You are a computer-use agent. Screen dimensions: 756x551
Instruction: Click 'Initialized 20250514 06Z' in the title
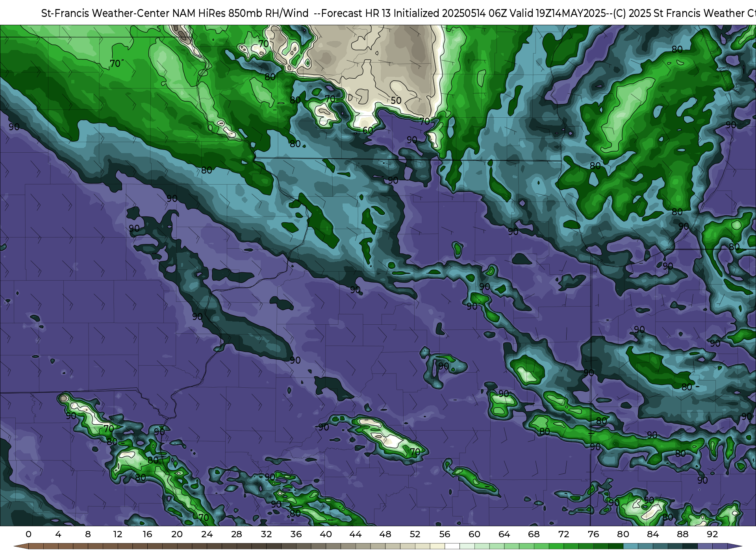pyautogui.click(x=450, y=13)
